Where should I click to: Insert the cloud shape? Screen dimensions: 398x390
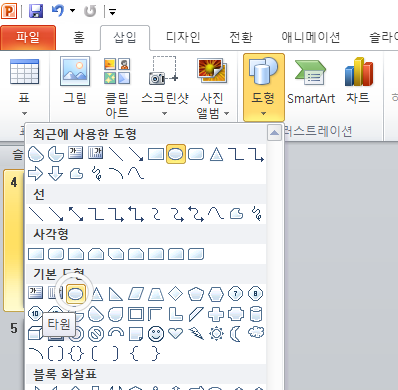click(256, 333)
